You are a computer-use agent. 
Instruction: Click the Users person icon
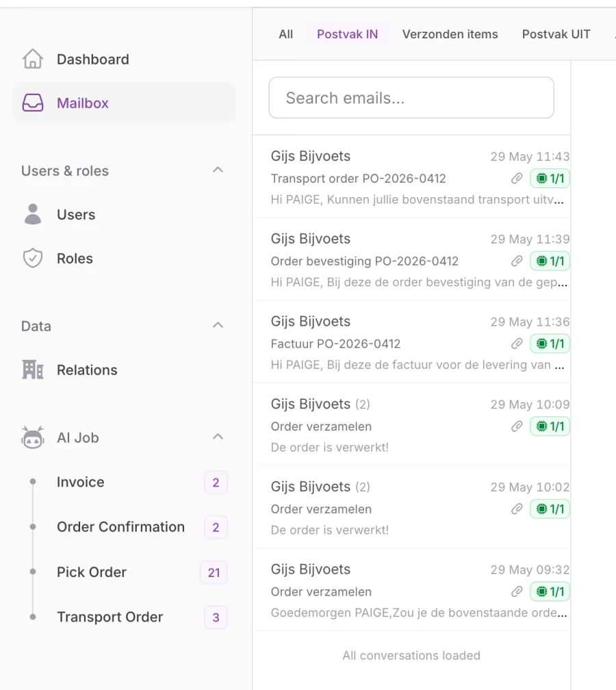click(x=33, y=214)
